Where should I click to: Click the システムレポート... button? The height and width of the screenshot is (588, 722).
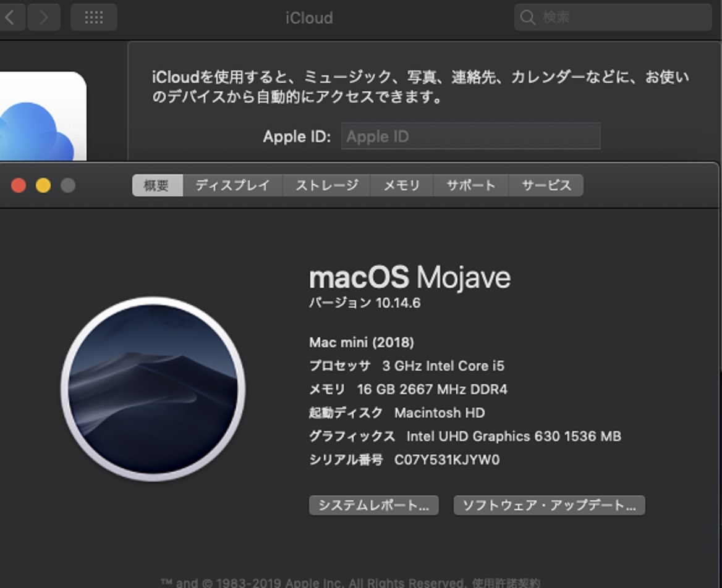(x=373, y=505)
